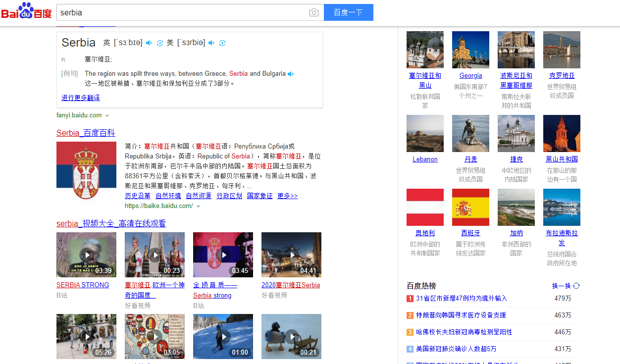
Task: Refresh the Baidu hot list icon
Action: (576, 286)
